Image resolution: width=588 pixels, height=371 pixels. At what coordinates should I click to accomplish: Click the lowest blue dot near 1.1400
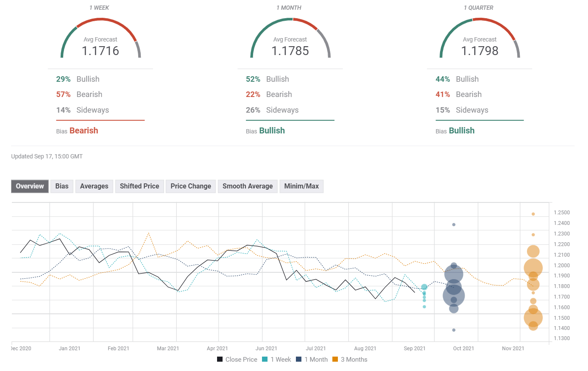[454, 330]
